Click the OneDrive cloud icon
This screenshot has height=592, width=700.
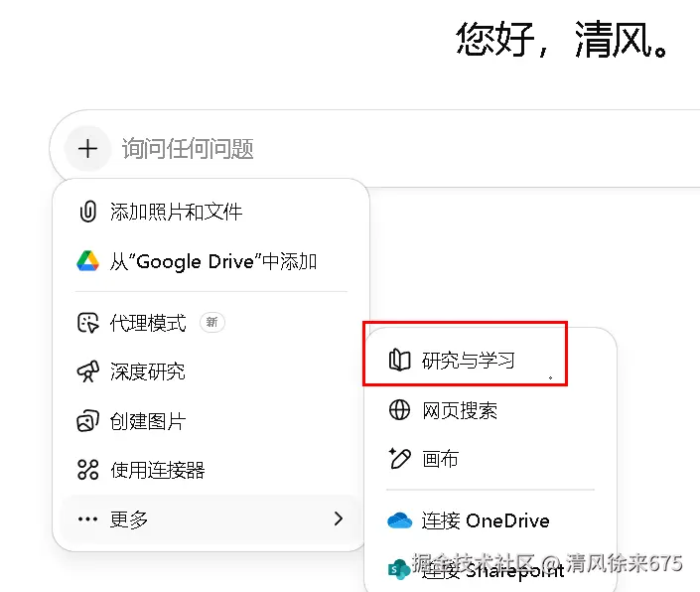[x=399, y=520]
